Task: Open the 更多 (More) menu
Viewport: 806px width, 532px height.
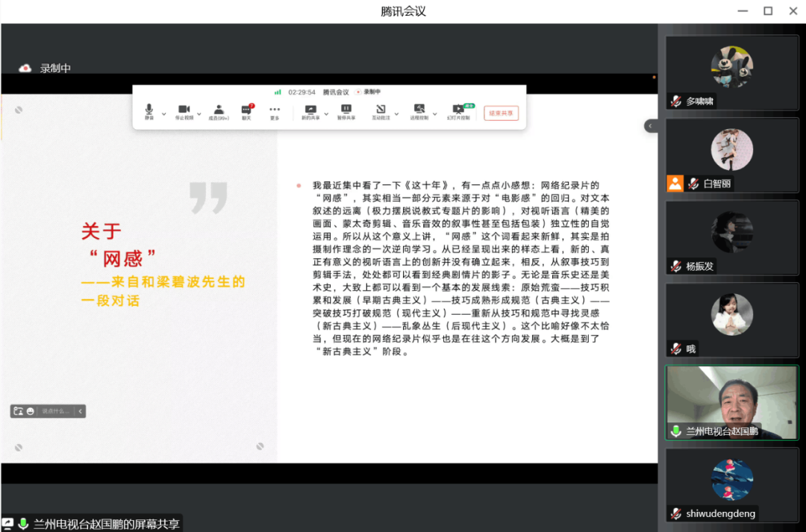Action: (274, 109)
